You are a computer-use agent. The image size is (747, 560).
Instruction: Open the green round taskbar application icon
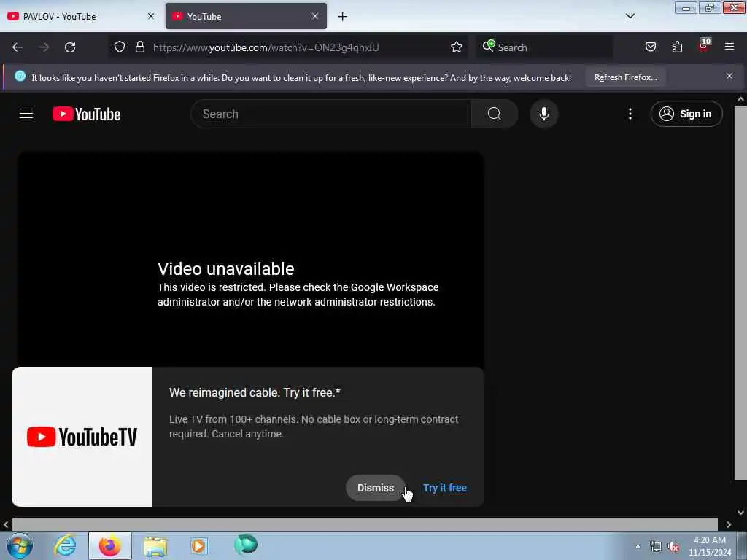click(246, 545)
